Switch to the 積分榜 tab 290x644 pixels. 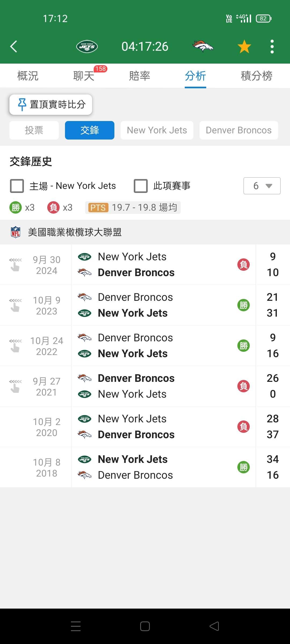256,76
